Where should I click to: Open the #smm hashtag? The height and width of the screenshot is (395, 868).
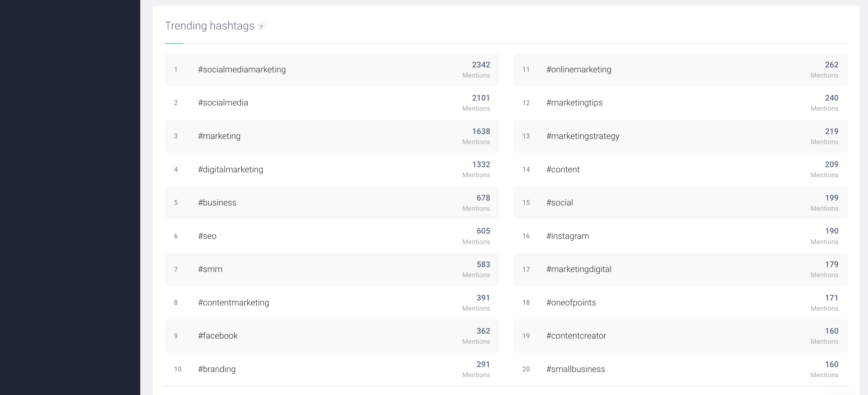pos(210,270)
